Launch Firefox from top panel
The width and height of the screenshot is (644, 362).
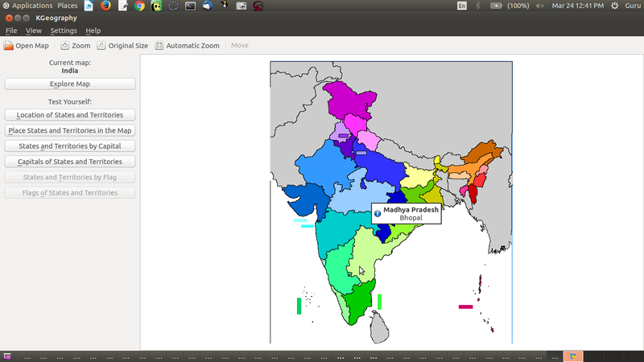(x=105, y=6)
